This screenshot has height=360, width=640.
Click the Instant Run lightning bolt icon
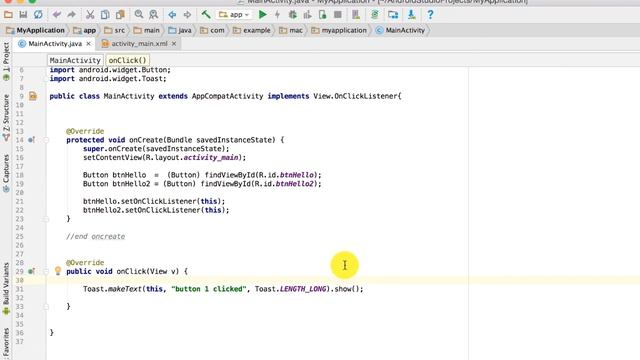point(278,15)
